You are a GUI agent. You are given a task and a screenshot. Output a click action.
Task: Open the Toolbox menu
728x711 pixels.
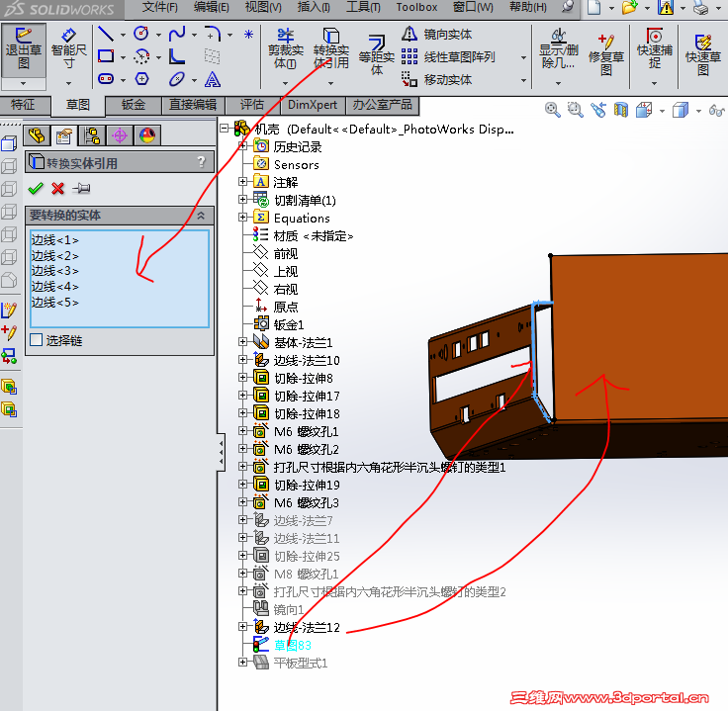[416, 7]
